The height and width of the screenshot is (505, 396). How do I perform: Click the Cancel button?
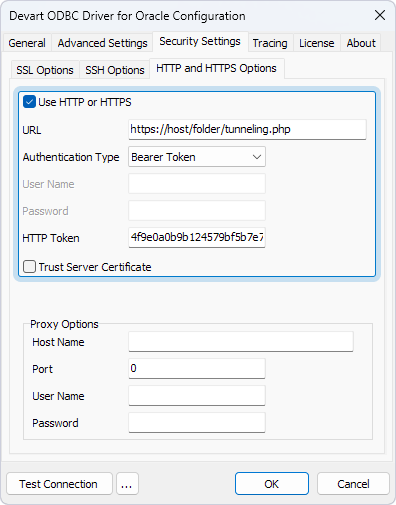(x=353, y=484)
